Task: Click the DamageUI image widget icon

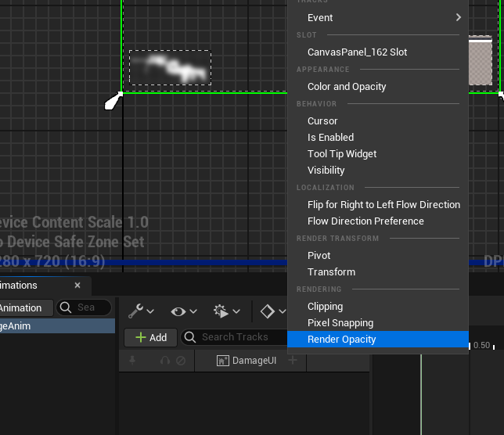Action: pos(223,361)
